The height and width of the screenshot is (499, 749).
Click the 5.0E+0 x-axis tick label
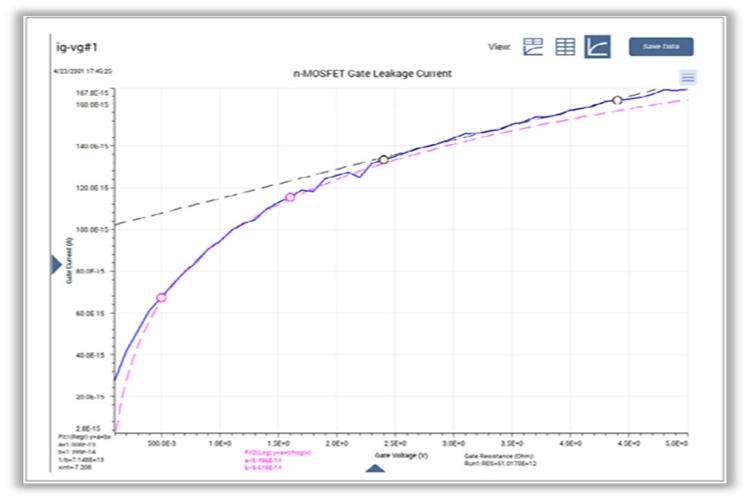click(676, 444)
